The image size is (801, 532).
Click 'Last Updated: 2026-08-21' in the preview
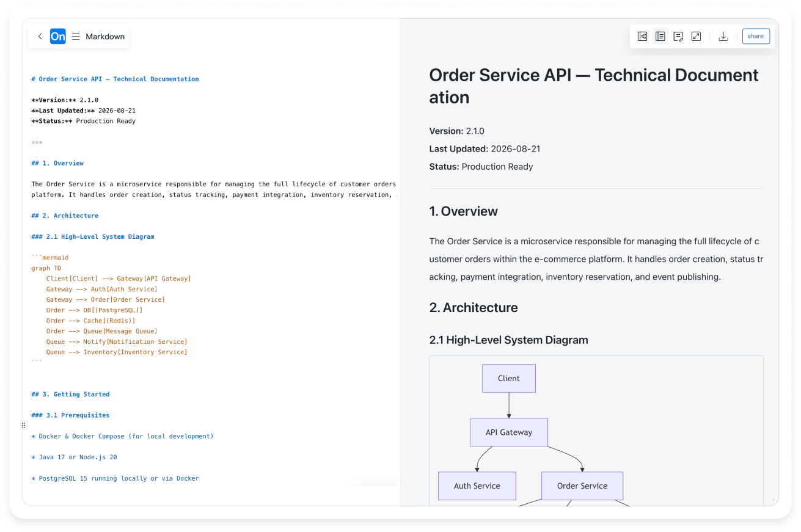485,149
